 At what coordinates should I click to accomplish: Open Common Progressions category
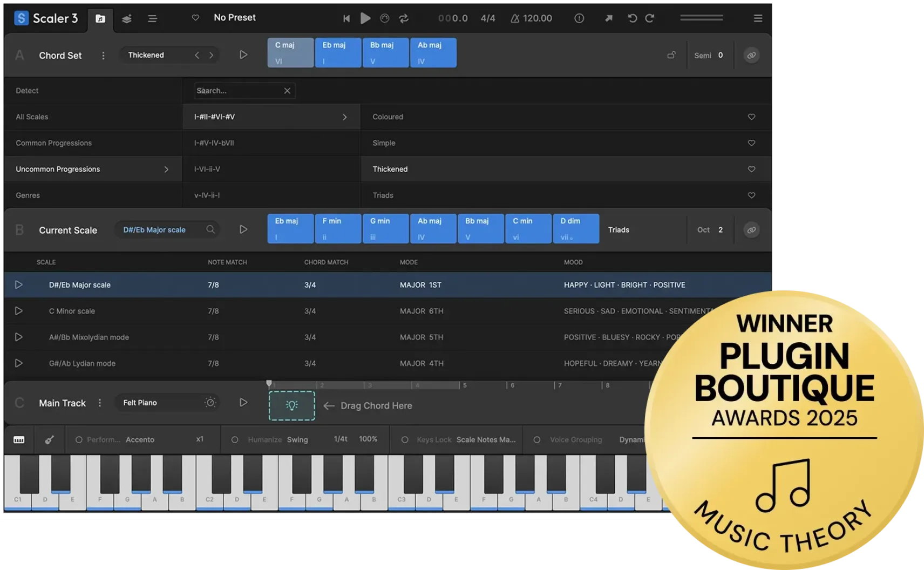point(92,143)
